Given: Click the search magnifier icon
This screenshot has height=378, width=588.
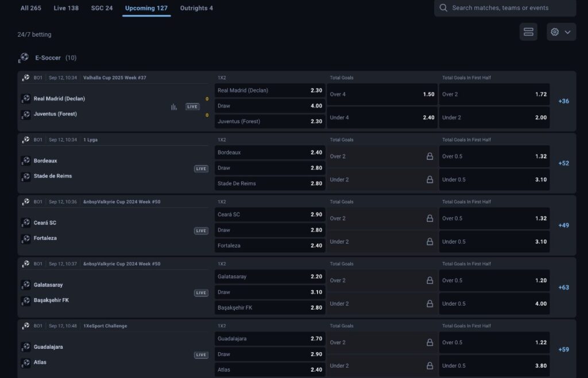Looking at the screenshot, I should pos(443,8).
